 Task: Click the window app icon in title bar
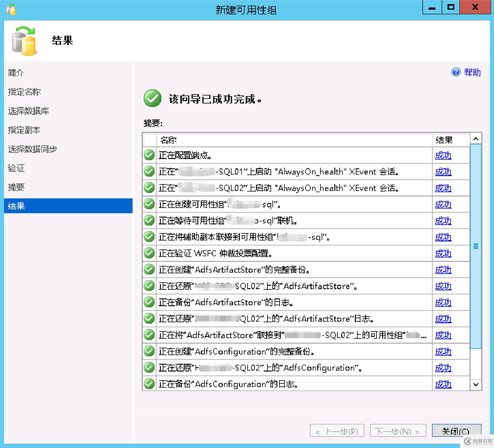click(11, 10)
